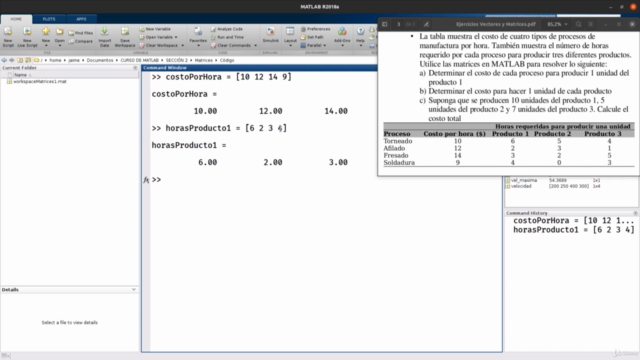
Task: Click Set Path
Action: pyautogui.click(x=312, y=37)
